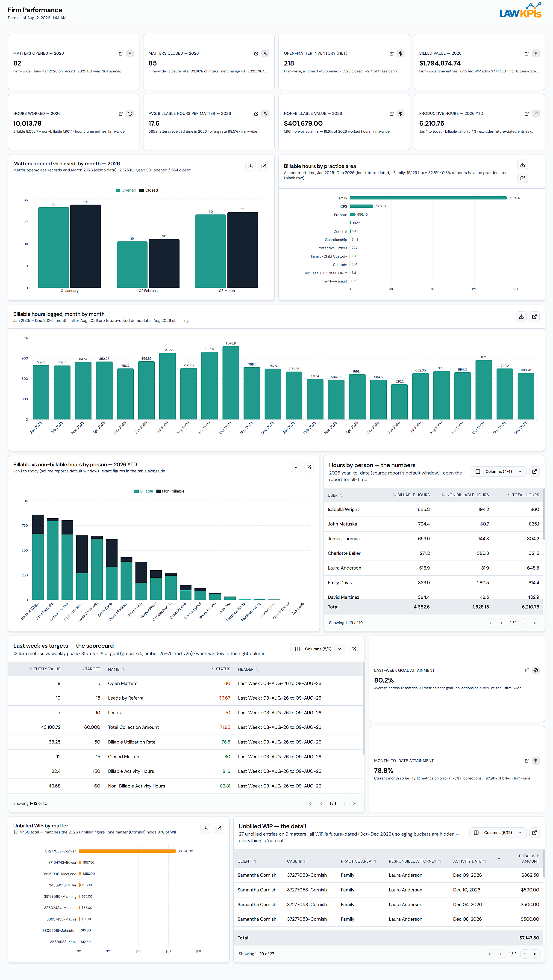This screenshot has height=980, width=553.
Task: Sort Hours by person table by Total Hours
Action: click(x=523, y=495)
